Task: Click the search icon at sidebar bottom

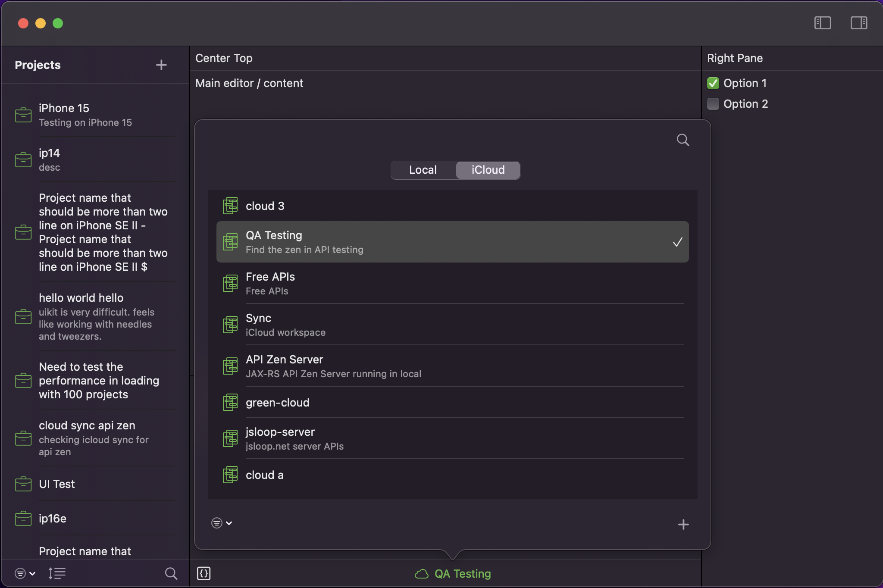Action: click(x=171, y=573)
